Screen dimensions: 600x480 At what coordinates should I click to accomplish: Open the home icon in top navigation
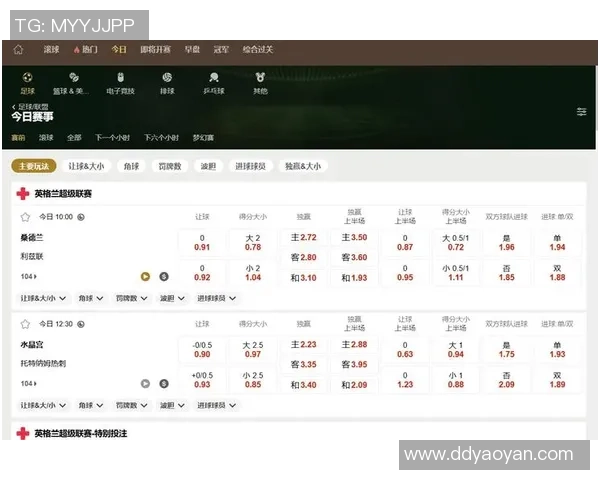tap(18, 49)
